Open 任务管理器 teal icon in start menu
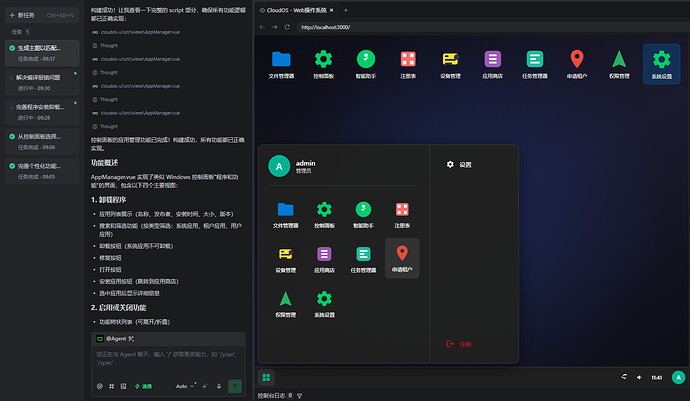 [x=363, y=259]
